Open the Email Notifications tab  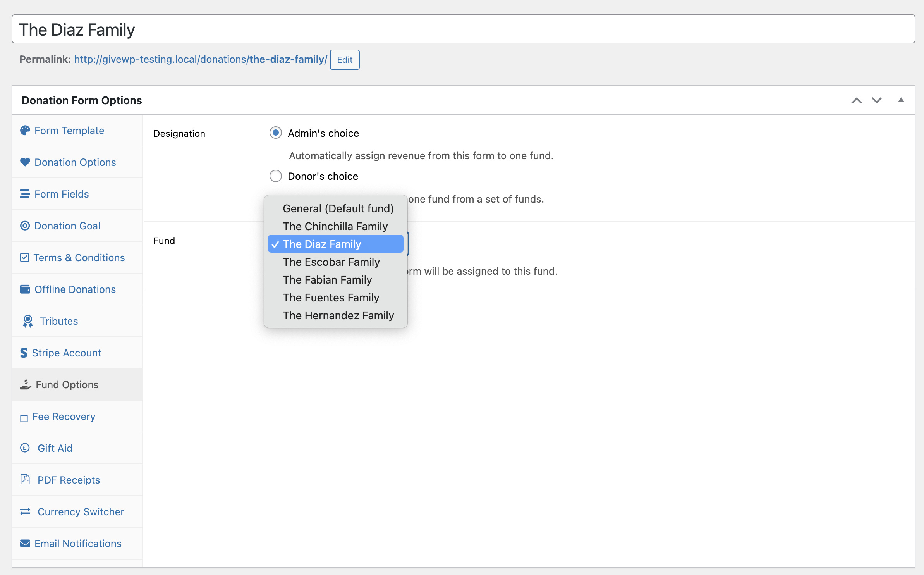coord(77,544)
